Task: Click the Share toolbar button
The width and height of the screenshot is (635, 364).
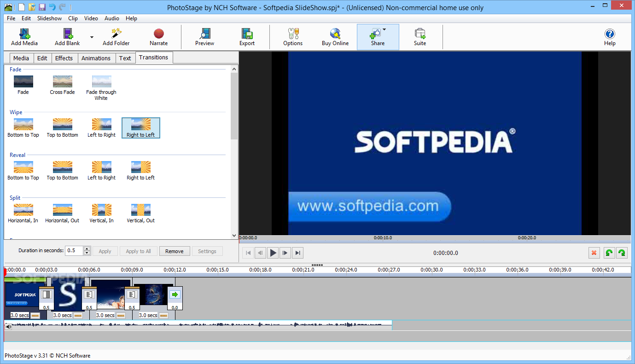Action: [378, 37]
